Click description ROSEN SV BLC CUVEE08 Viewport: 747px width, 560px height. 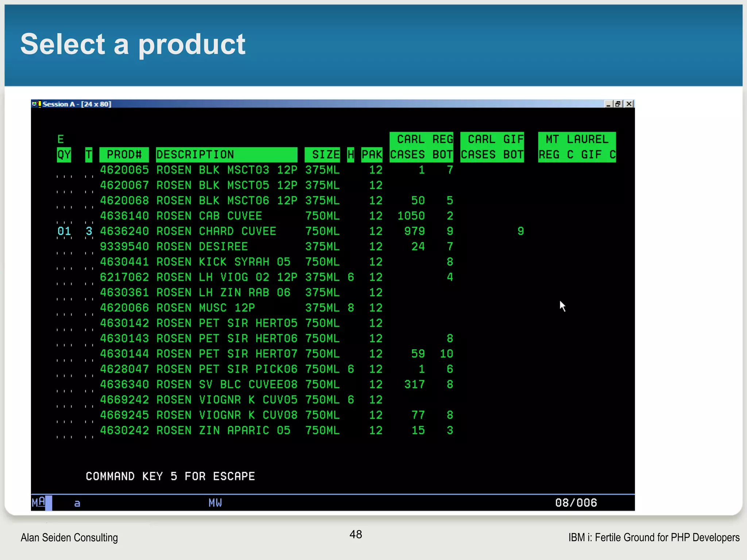coord(227,384)
